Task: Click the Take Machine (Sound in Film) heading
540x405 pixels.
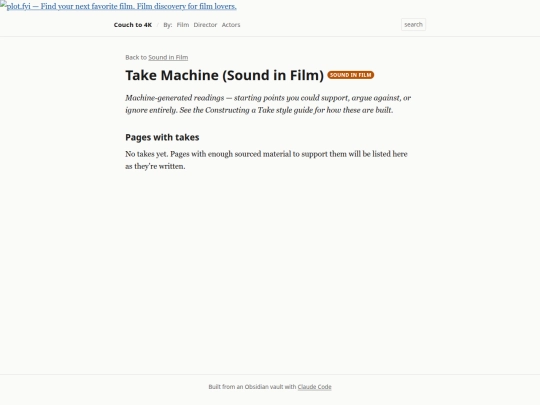Action: (225, 75)
